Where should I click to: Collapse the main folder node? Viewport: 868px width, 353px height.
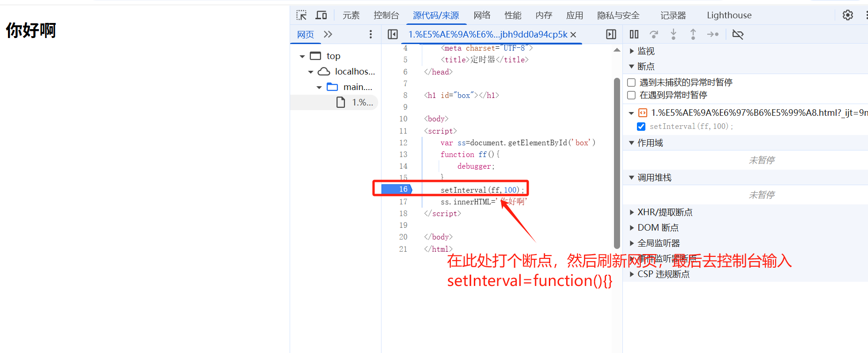tap(319, 87)
